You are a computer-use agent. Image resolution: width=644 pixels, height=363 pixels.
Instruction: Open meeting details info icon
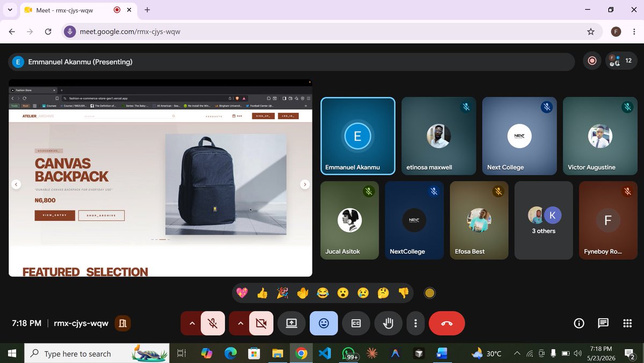[x=579, y=323]
